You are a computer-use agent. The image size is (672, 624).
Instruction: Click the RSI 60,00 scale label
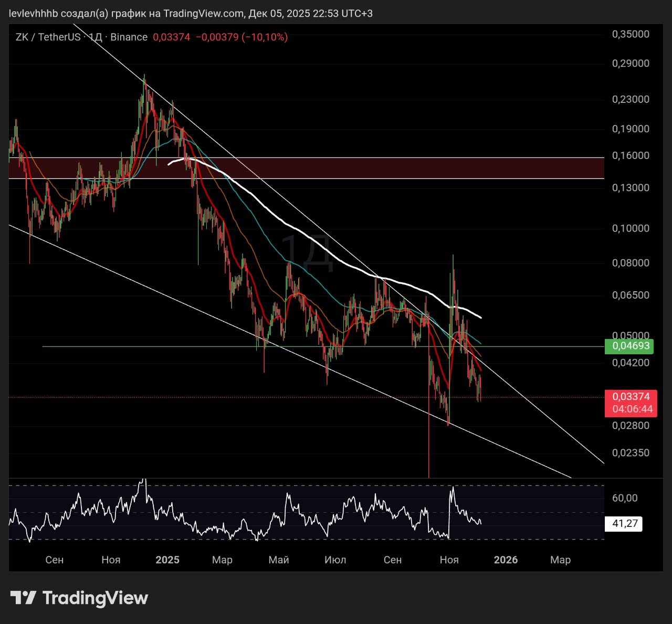tap(625, 498)
